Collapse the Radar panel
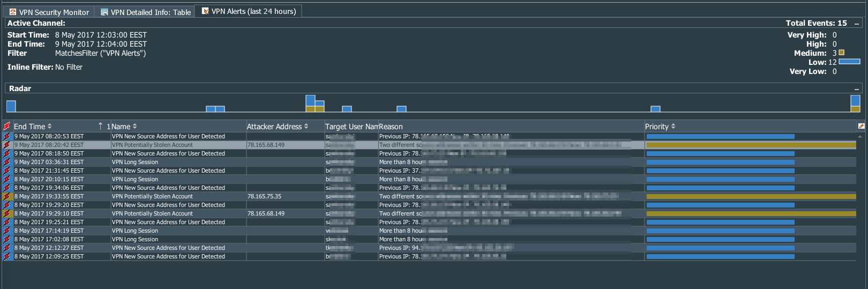Viewport: 868px width, 289px height. pos(856,89)
